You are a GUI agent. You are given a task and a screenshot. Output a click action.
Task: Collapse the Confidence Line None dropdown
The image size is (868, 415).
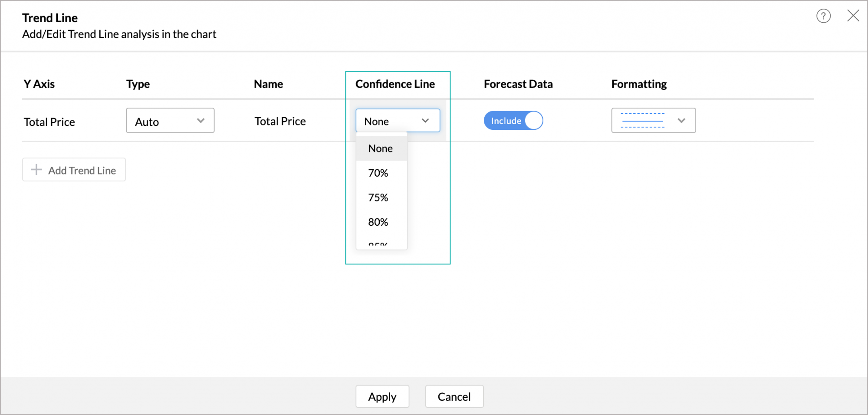398,121
